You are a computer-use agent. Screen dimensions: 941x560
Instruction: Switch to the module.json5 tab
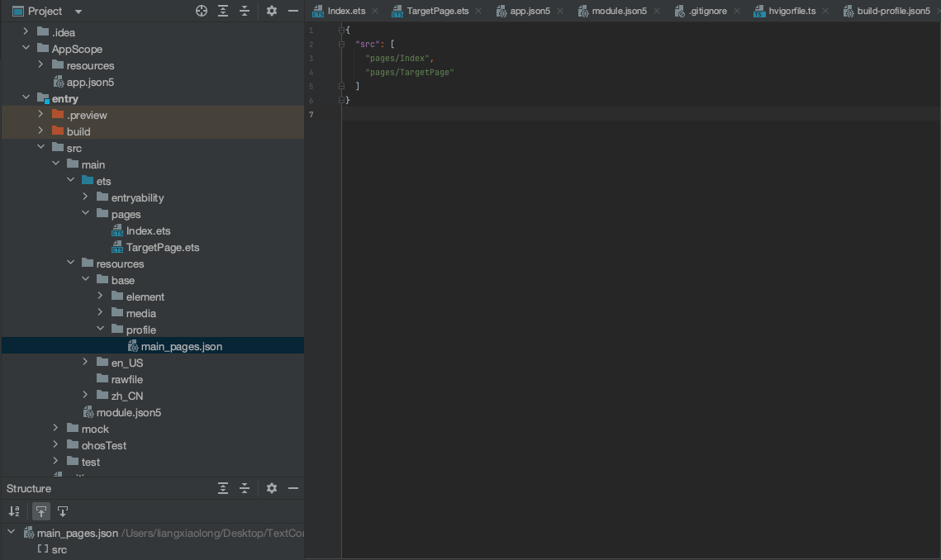618,11
